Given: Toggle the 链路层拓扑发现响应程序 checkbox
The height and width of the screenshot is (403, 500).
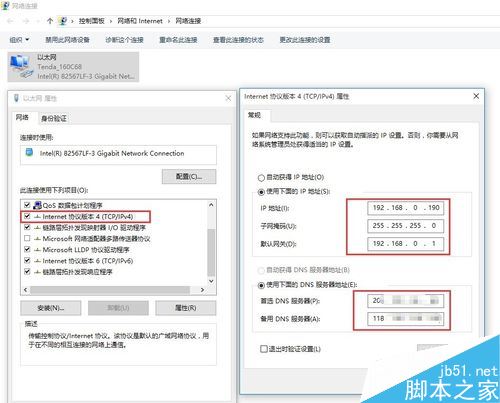Looking at the screenshot, I should [x=27, y=271].
